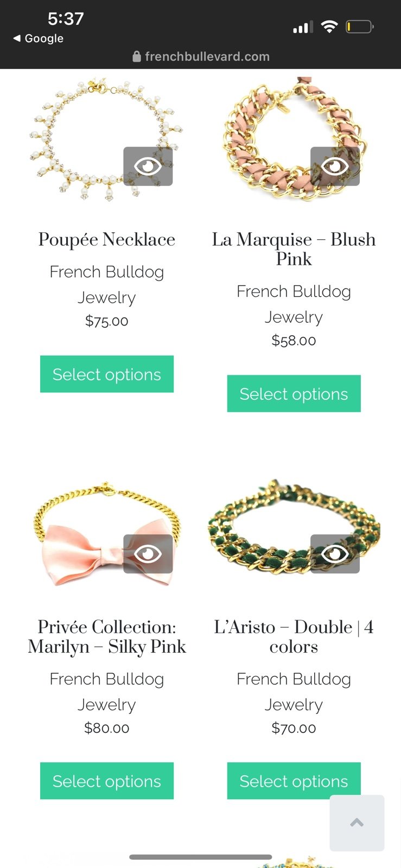
Task: Tap the Wi-Fi status icon
Action: [x=329, y=27]
